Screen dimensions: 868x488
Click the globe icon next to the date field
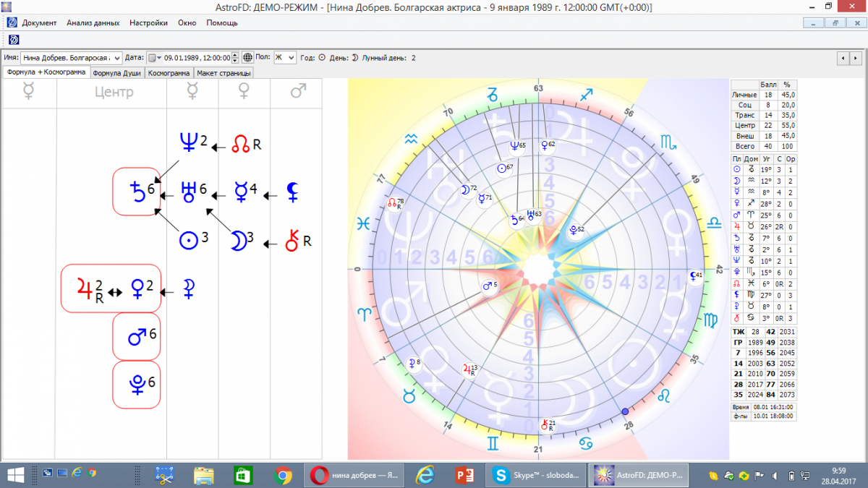tap(248, 58)
